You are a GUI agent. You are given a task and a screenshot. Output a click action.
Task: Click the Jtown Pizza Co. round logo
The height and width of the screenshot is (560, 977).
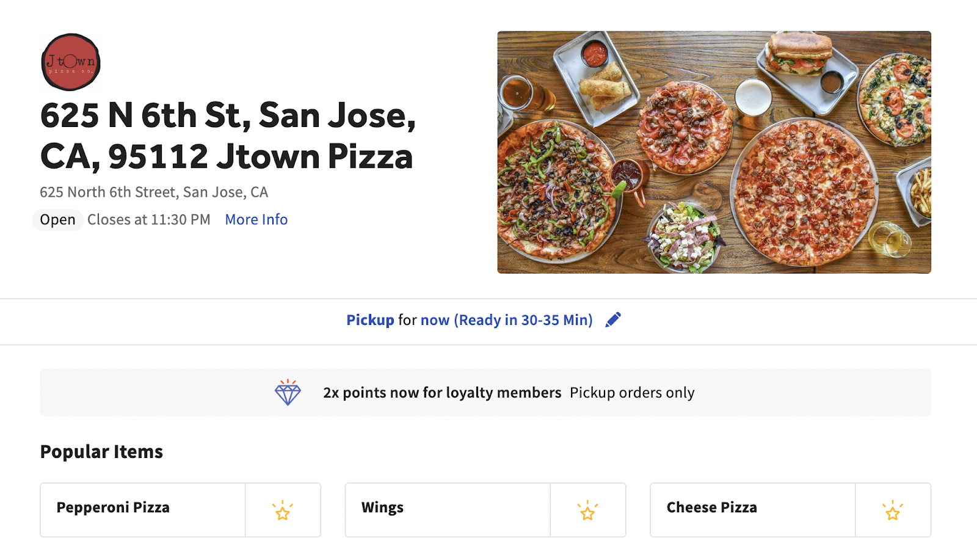tap(71, 62)
